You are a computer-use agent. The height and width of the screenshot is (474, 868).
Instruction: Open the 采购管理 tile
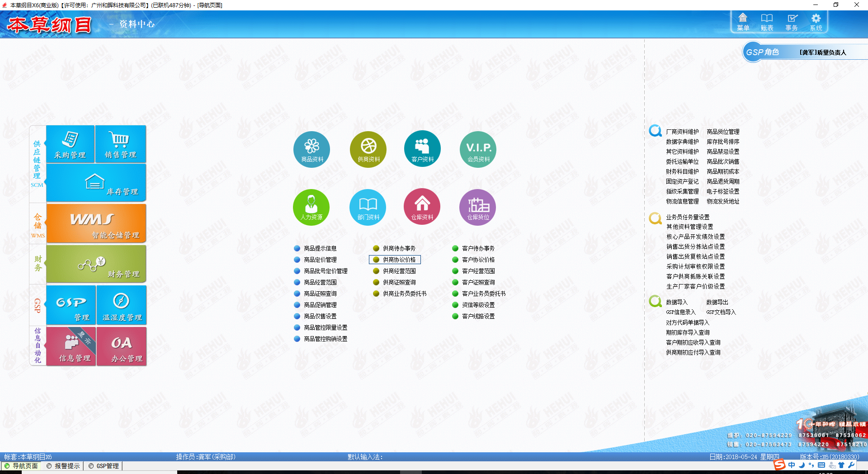point(70,144)
